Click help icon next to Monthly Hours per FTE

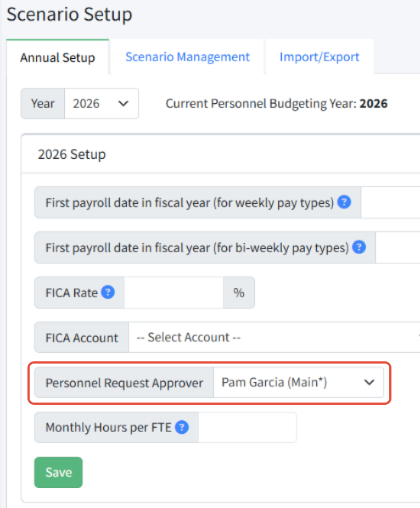click(182, 427)
